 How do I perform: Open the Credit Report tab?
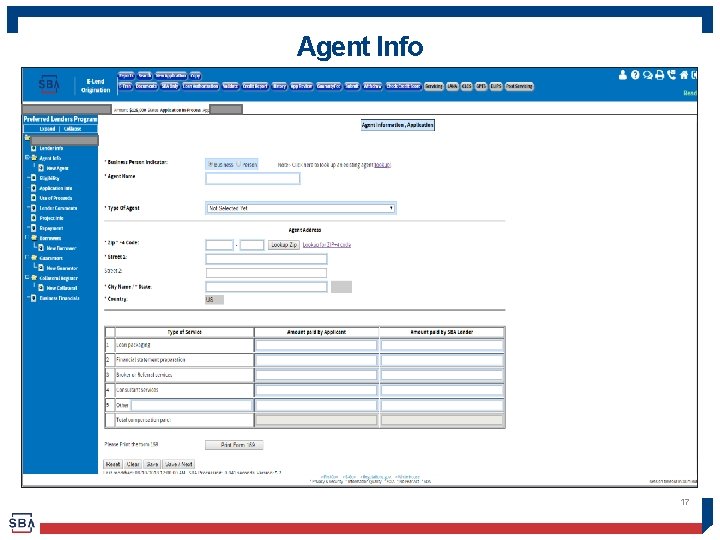click(x=255, y=86)
